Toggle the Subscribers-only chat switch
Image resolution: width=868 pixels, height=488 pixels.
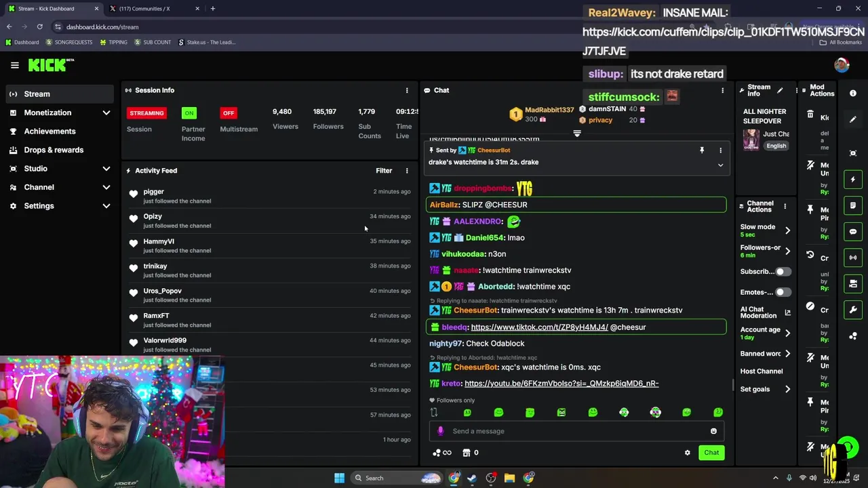782,272
